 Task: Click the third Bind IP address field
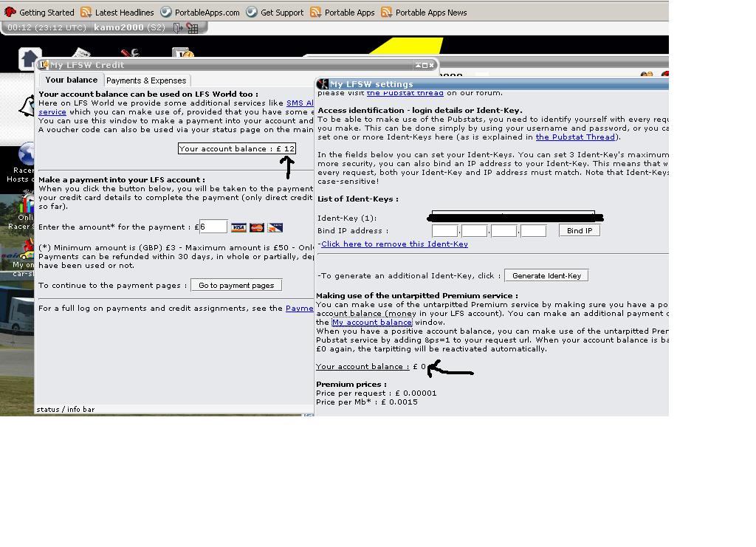pos(504,231)
